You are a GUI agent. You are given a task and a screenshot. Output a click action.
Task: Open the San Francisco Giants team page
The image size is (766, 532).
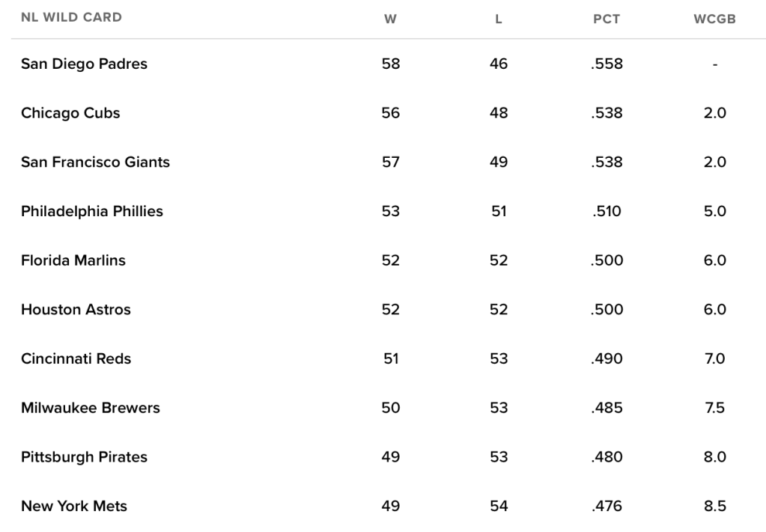pyautogui.click(x=95, y=162)
